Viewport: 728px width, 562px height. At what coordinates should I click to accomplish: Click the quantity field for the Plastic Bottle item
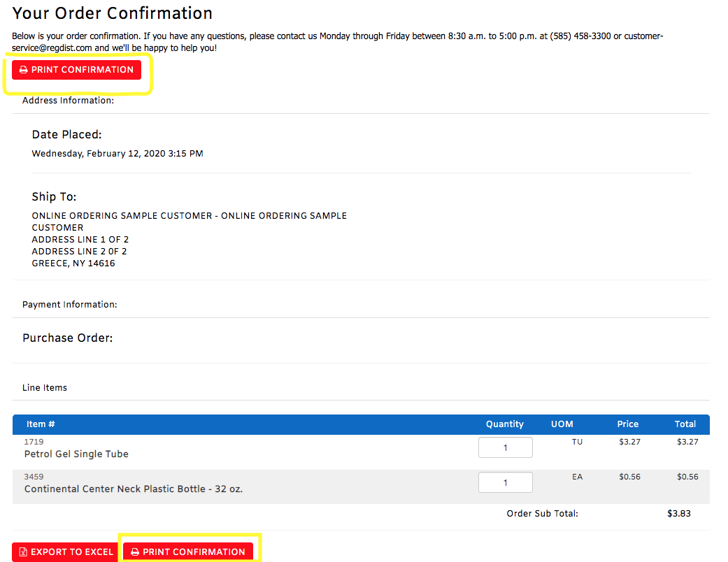(505, 482)
